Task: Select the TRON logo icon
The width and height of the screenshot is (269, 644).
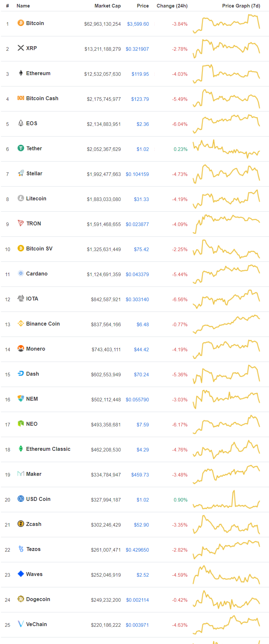Action: tap(20, 223)
